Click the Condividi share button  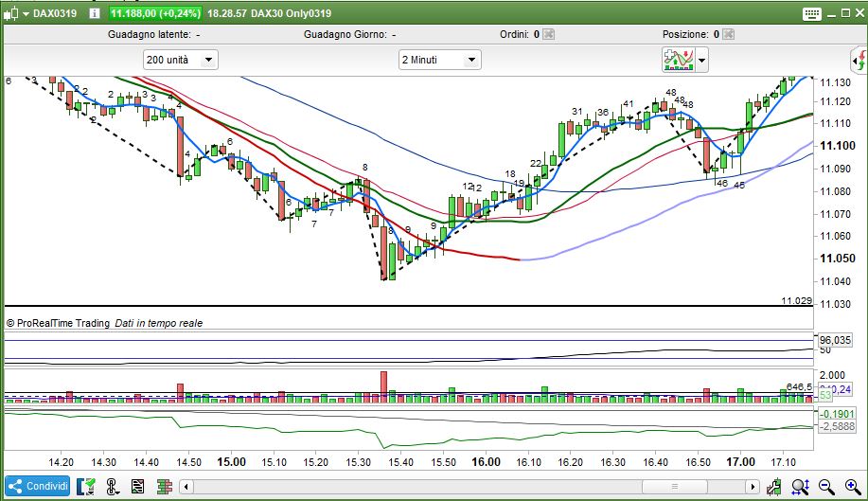point(38,487)
